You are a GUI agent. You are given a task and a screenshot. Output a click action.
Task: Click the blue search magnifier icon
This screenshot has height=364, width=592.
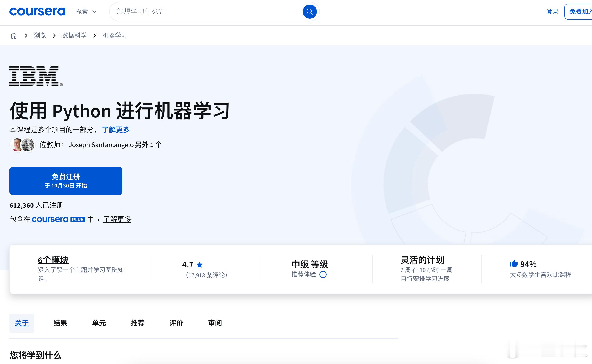pos(309,12)
